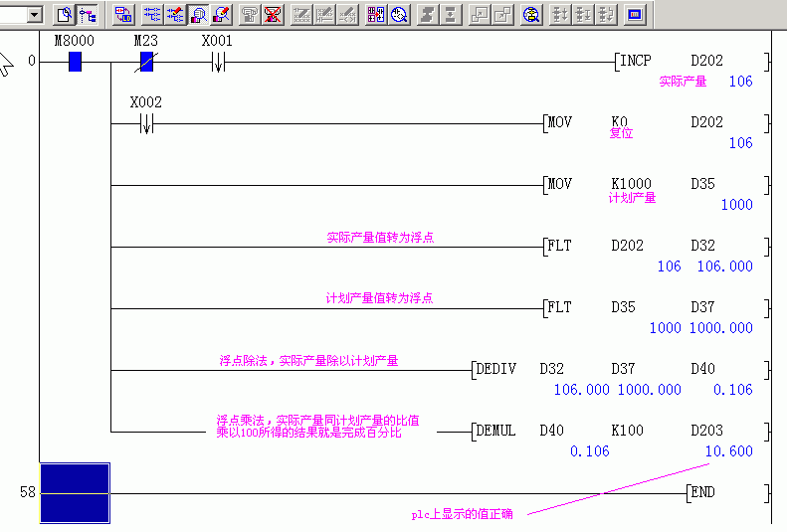This screenshot has width=787, height=532.
Task: Click the blue cursor block at step 58
Action: 75,493
